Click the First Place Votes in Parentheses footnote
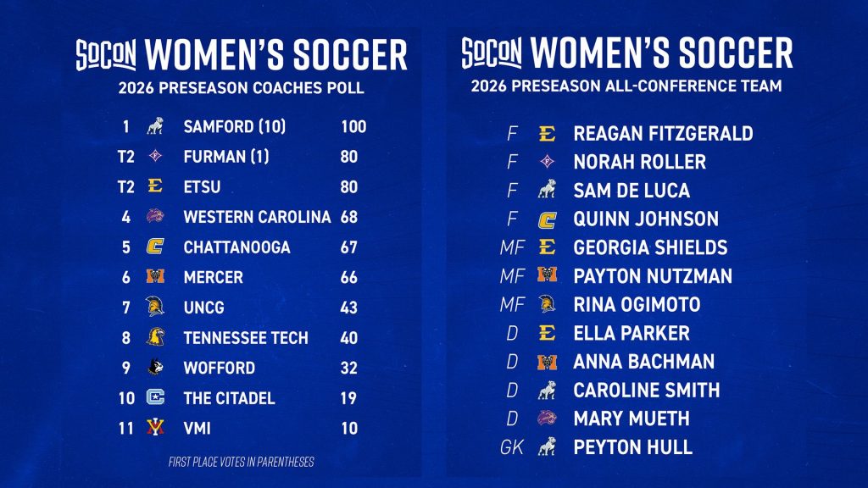The width and height of the screenshot is (868, 488). [242, 462]
